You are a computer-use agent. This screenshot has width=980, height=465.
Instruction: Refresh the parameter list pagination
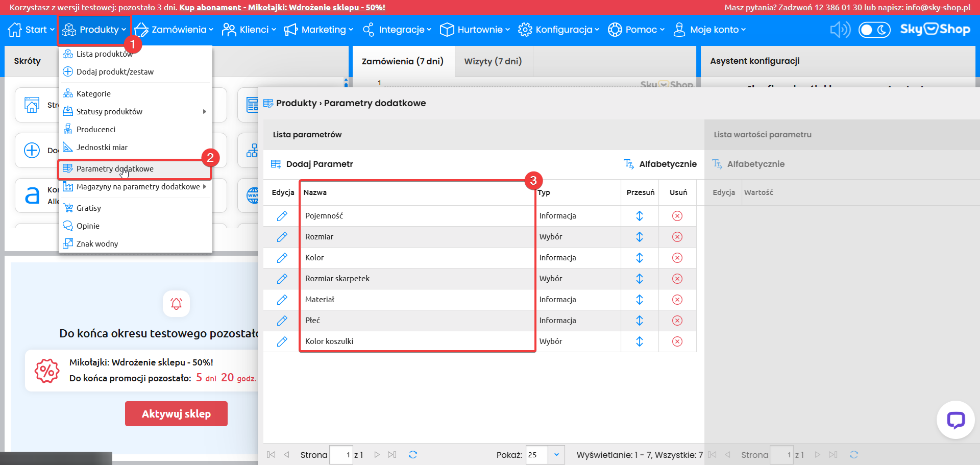(413, 454)
